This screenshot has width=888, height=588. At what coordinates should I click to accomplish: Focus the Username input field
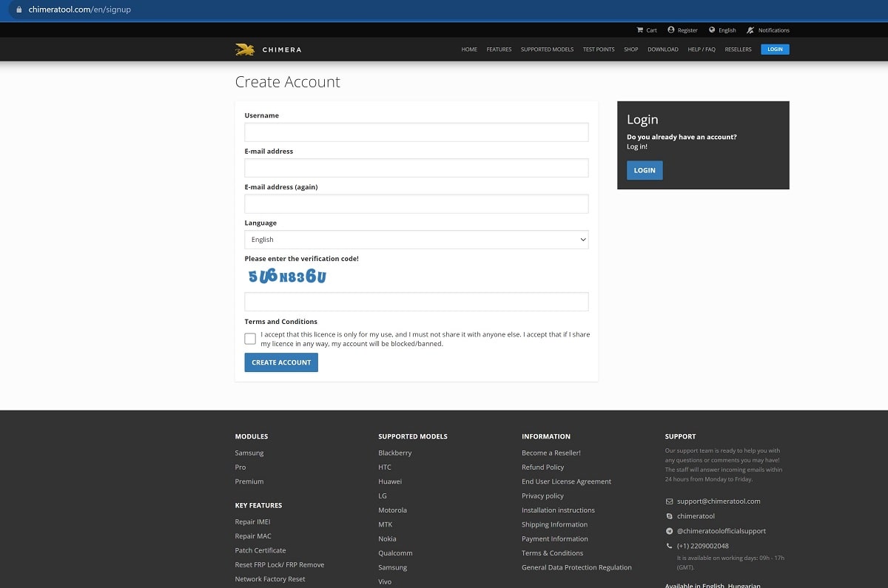pyautogui.click(x=416, y=132)
